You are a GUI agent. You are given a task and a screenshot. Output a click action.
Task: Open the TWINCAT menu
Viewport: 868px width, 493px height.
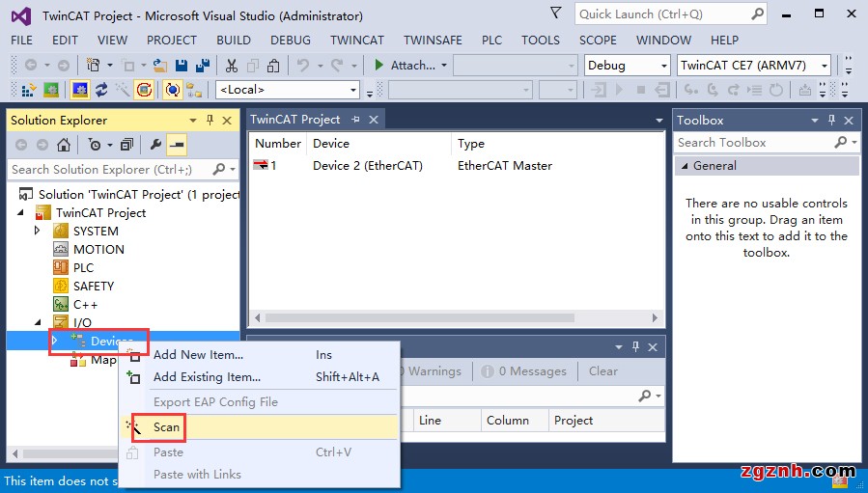point(356,41)
